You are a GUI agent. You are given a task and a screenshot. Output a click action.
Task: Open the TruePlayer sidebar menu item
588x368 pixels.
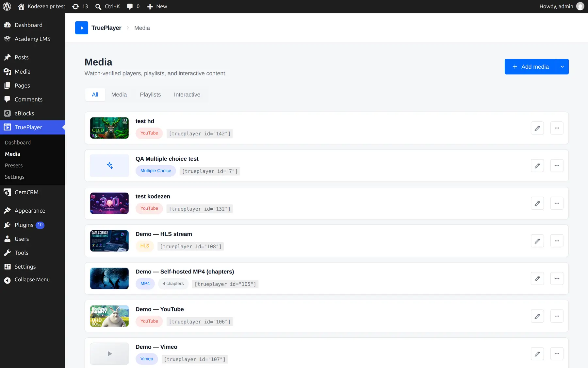tap(33, 127)
